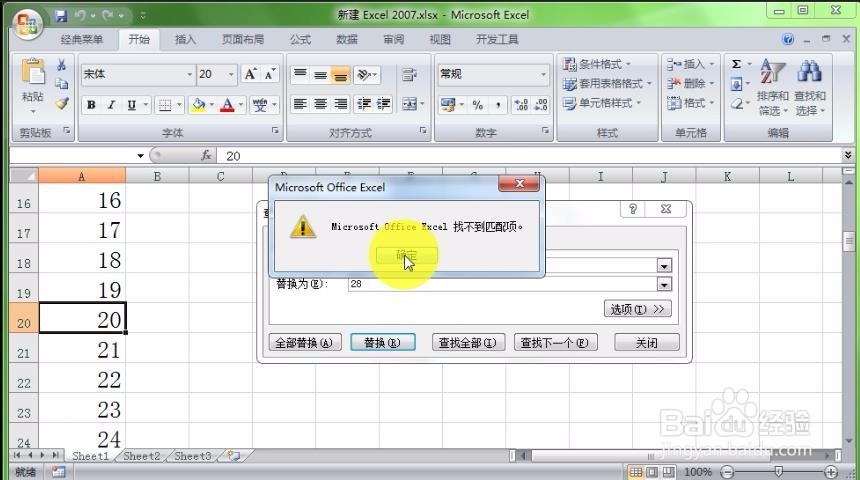Toggle Underline formatting
Viewport: 860px width, 480px height.
pyautogui.click(x=132, y=104)
